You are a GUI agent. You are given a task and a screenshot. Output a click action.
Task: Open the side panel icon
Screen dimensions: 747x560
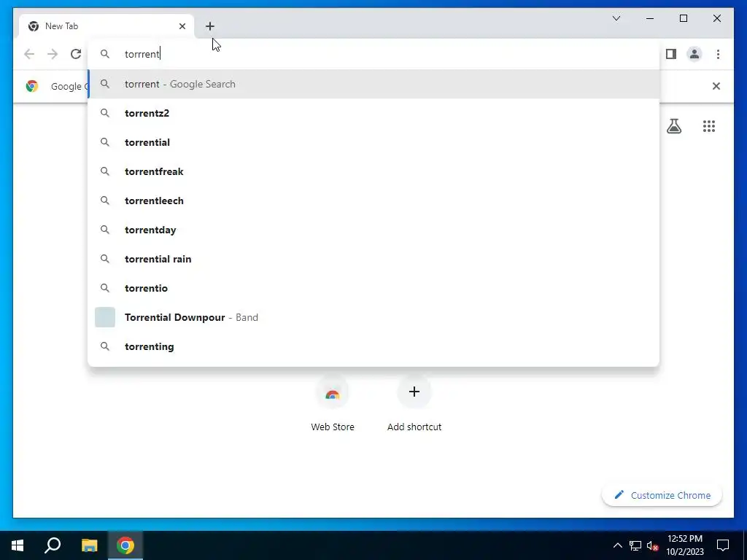(x=671, y=54)
